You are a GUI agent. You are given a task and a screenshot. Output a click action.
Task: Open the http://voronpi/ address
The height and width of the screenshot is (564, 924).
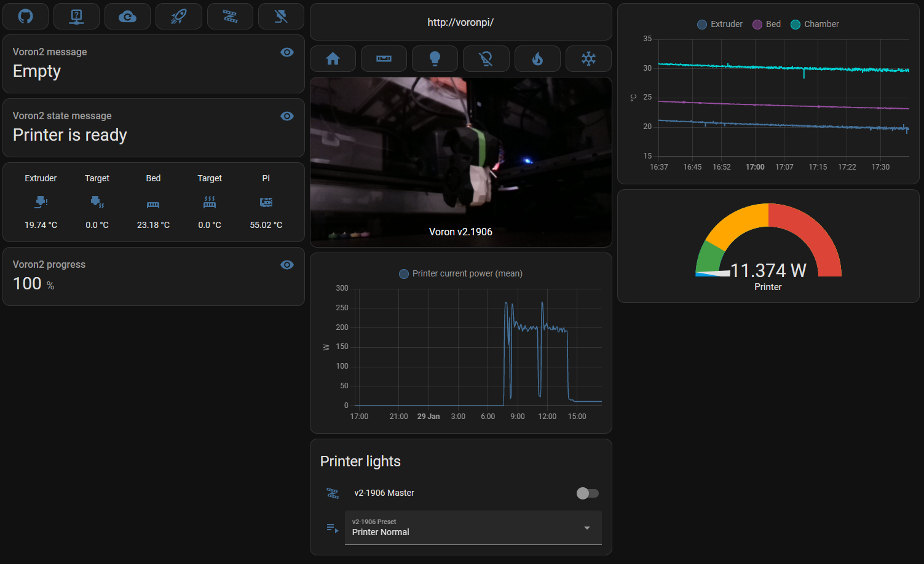click(460, 22)
